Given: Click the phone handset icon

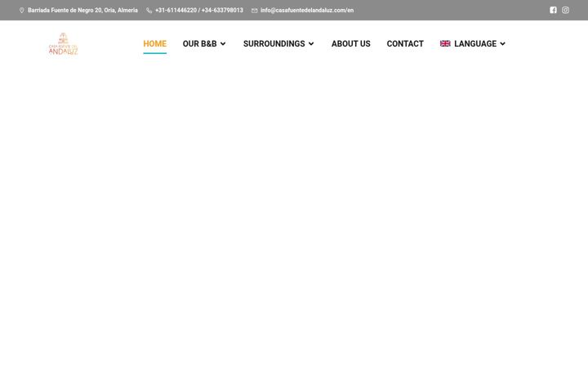Looking at the screenshot, I should [149, 11].
